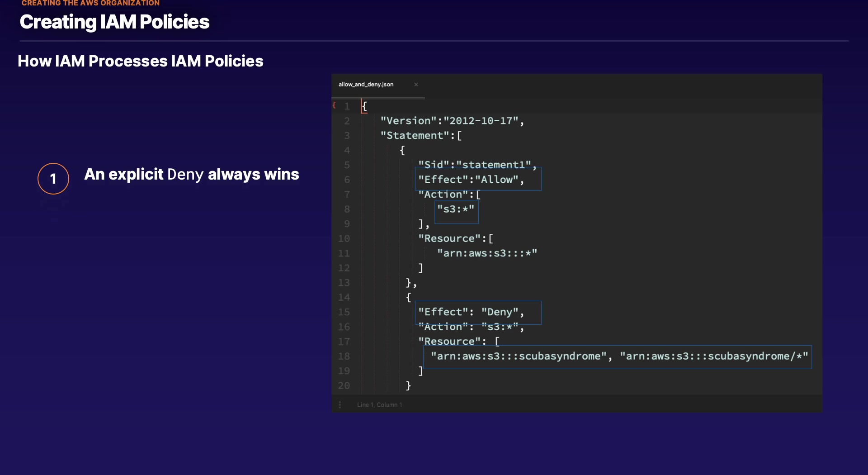Click the "s3:*" action on line 8

click(456, 209)
